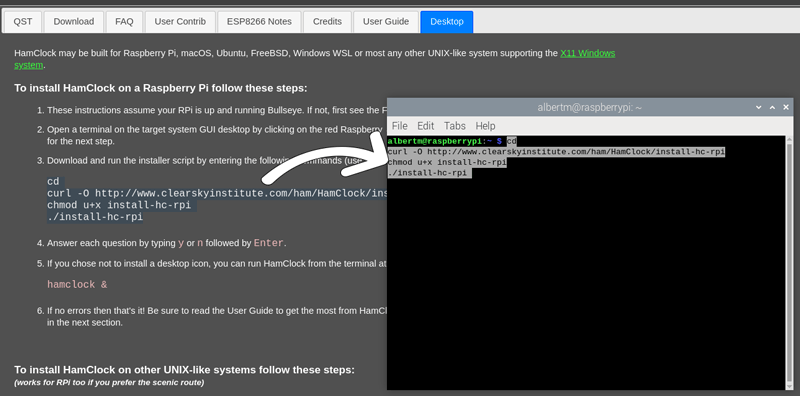800x396 pixels.
Task: Click the 'cd' command in webpage code block
Action: (53, 182)
